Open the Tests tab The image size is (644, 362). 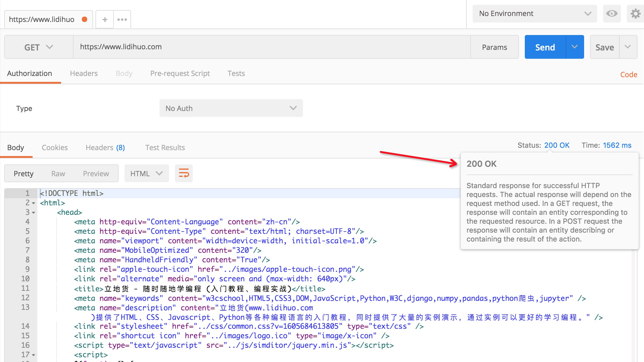click(x=236, y=74)
